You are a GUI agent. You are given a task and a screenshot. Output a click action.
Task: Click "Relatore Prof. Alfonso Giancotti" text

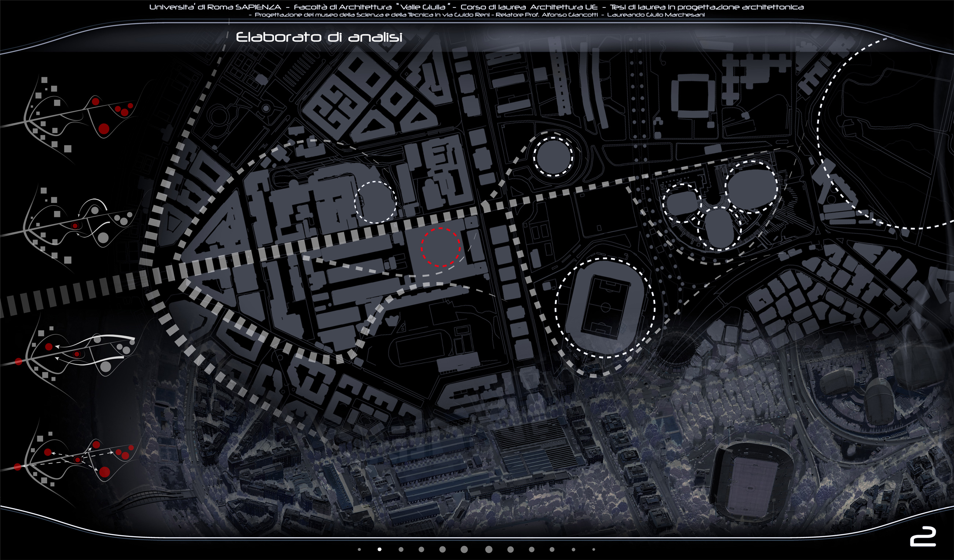pyautogui.click(x=547, y=15)
